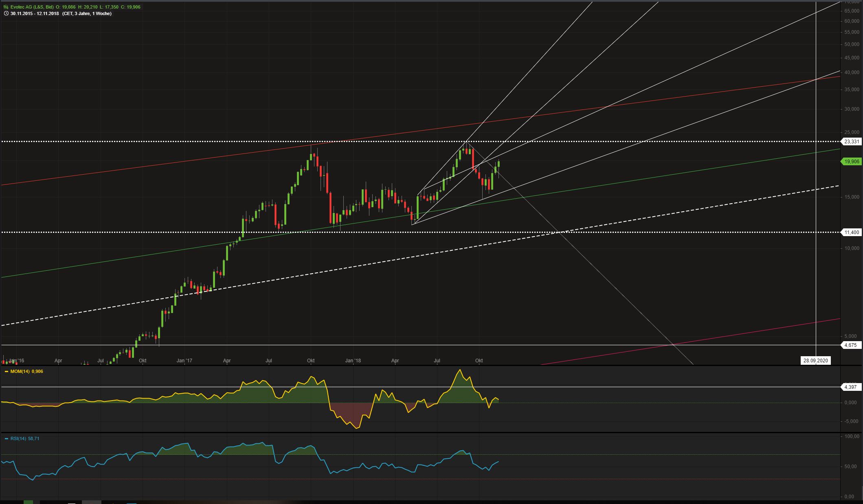Click the 28.09.2020 vertical line date marker
This screenshot has width=863, height=504.
coord(815,361)
